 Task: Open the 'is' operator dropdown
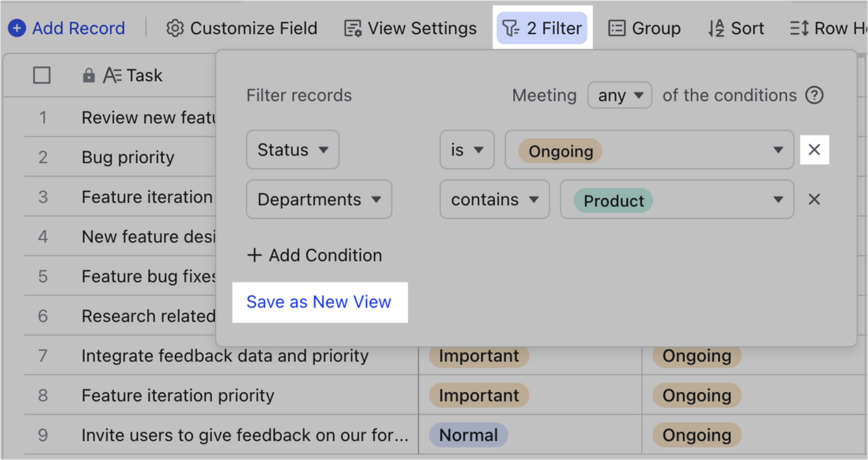(x=467, y=150)
